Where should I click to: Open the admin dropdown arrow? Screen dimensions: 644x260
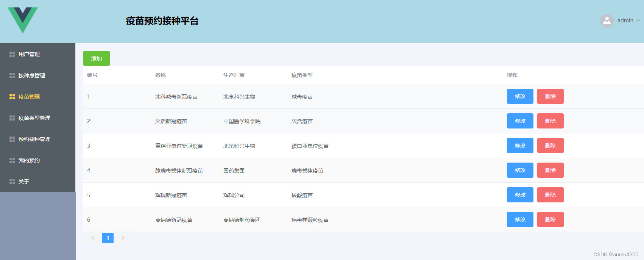638,20
